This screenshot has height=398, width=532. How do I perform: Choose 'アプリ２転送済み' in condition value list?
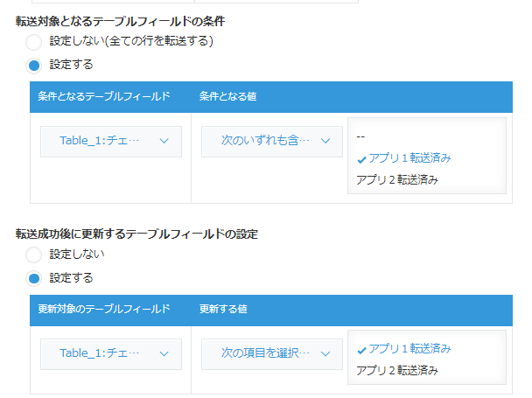pyautogui.click(x=397, y=180)
